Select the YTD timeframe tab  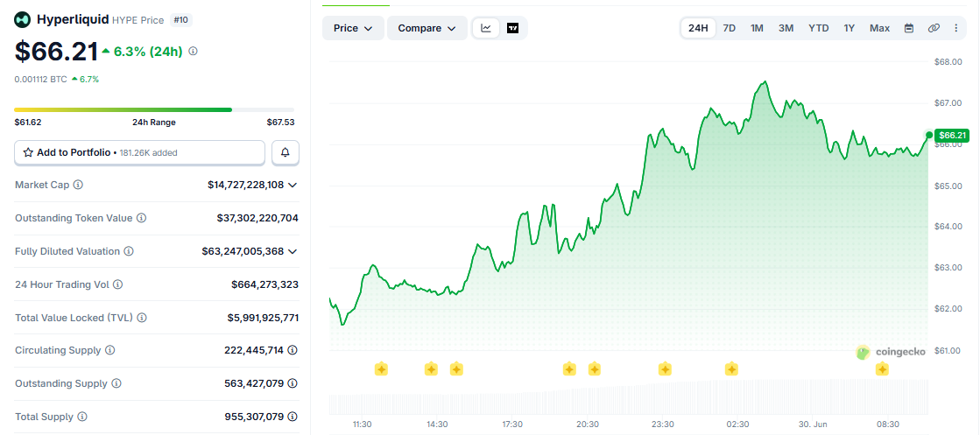tap(819, 28)
